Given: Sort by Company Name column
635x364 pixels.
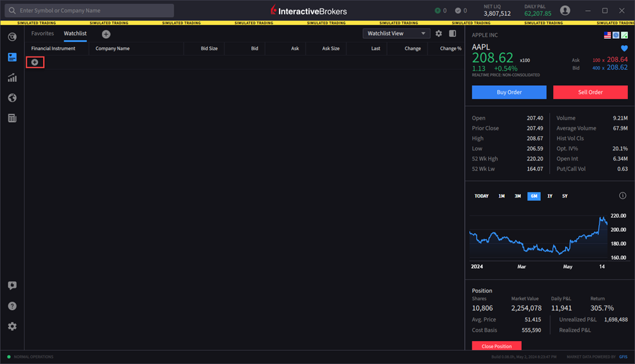Looking at the screenshot, I should pos(113,48).
